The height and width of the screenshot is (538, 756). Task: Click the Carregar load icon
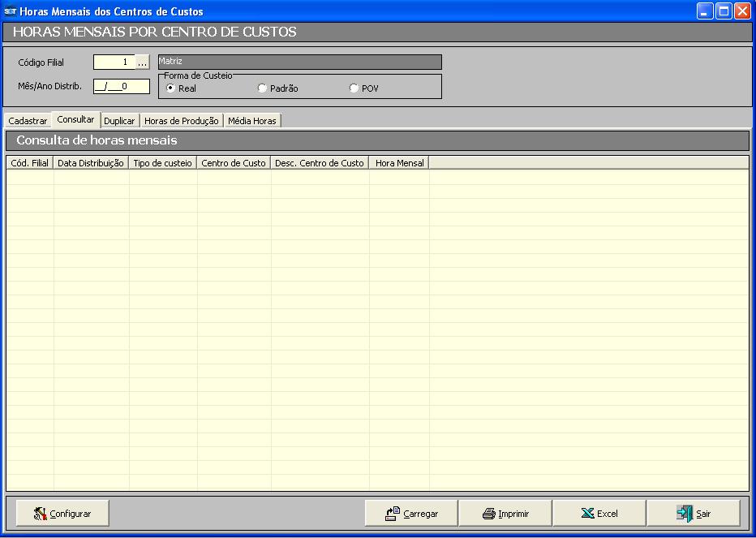tap(393, 514)
